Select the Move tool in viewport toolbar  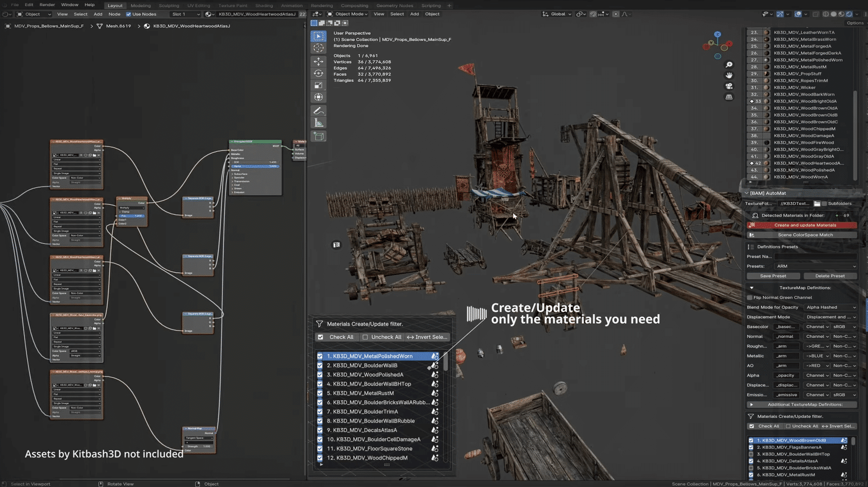[x=318, y=61]
